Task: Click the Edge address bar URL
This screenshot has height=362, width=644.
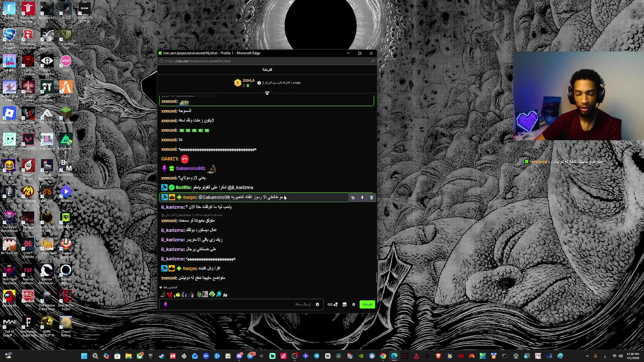Action: click(x=198, y=61)
